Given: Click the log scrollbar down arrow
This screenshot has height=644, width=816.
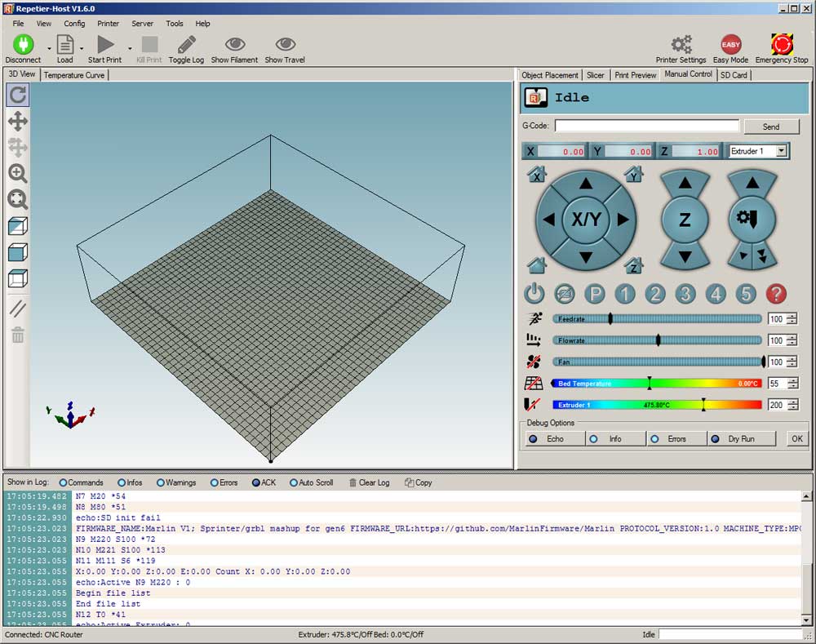Looking at the screenshot, I should [x=806, y=620].
